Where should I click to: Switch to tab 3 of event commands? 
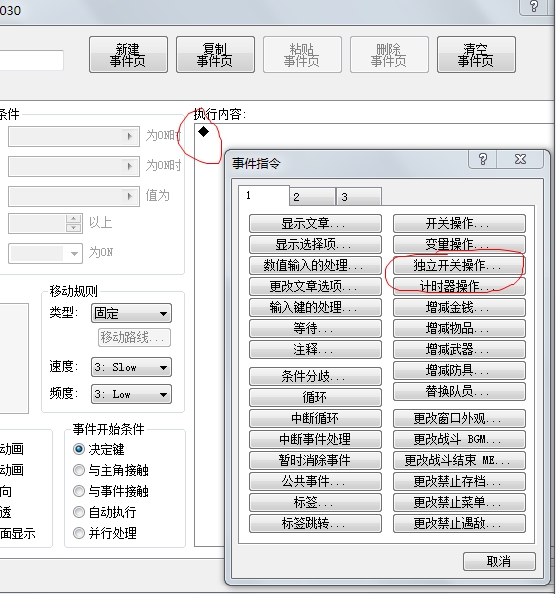pos(359,197)
